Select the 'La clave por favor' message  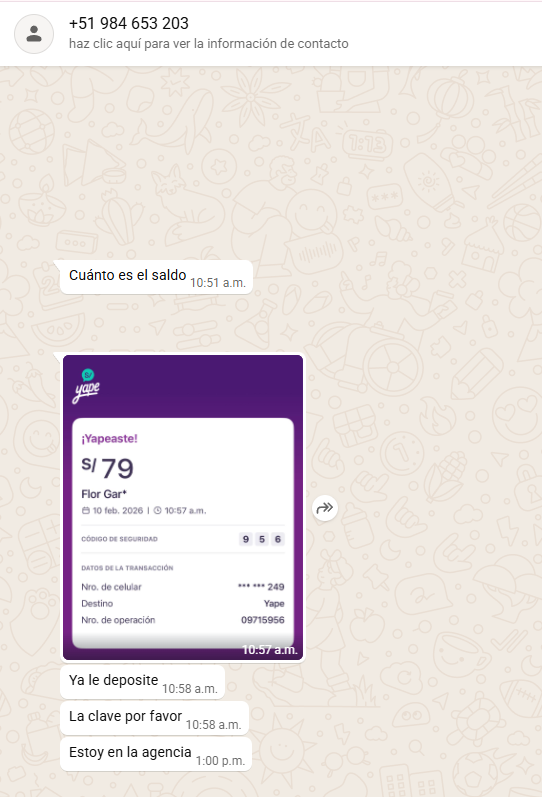pyautogui.click(x=155, y=718)
